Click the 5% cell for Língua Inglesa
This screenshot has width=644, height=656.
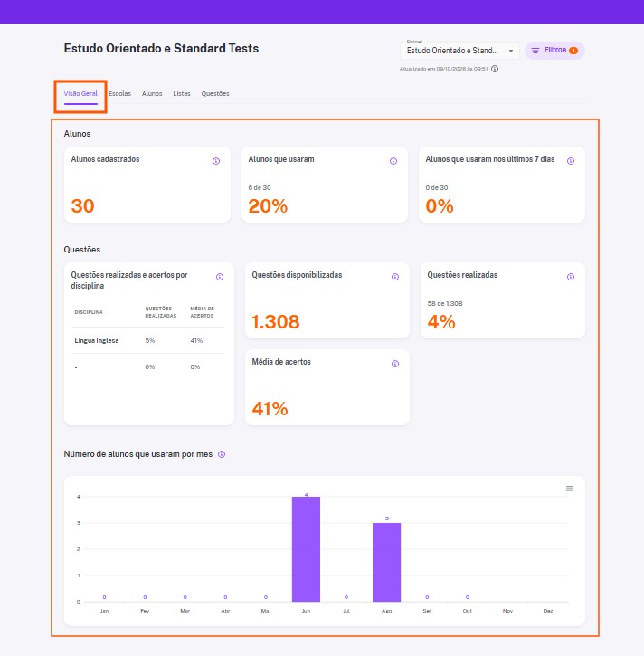tap(150, 340)
